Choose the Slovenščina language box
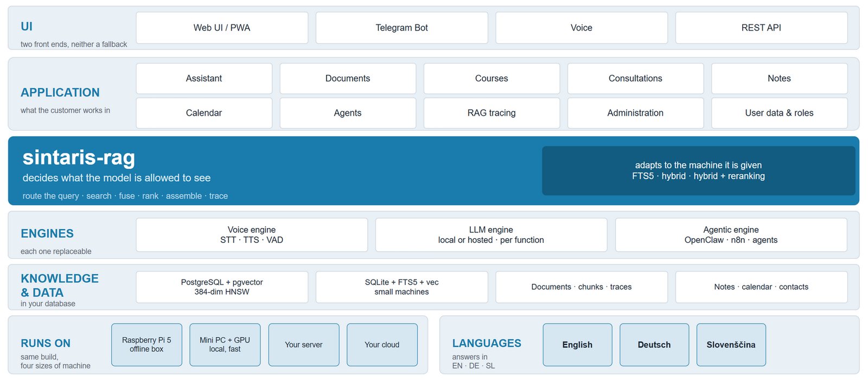The image size is (868, 380). coord(731,345)
